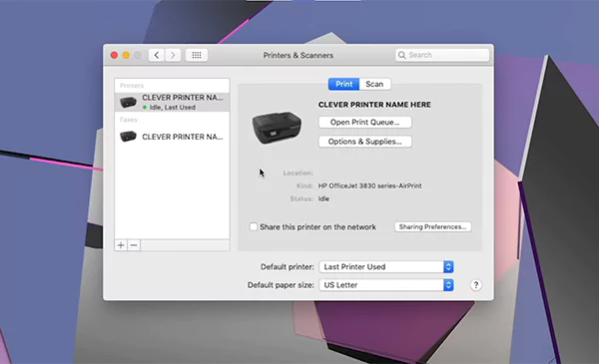This screenshot has width=599, height=364.
Task: Remove printer with the minus button
Action: point(134,245)
